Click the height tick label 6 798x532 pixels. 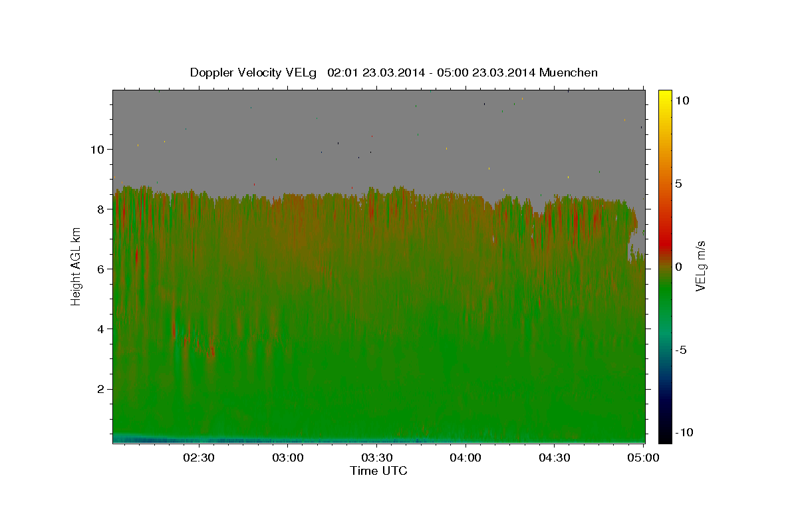[101, 269]
